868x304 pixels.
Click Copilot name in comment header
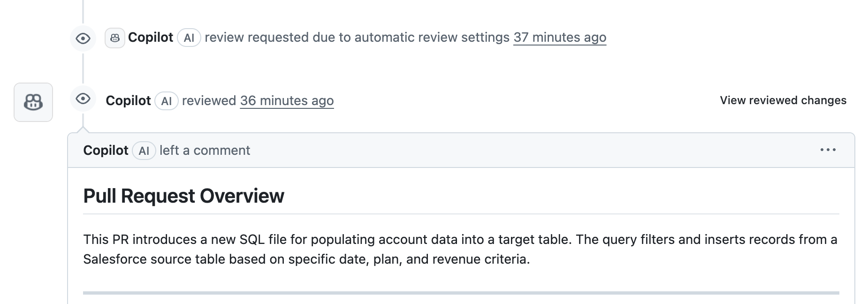point(106,151)
